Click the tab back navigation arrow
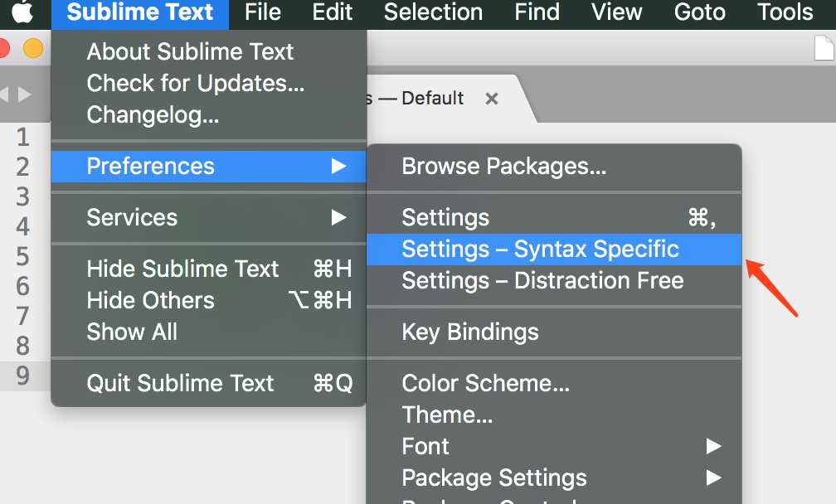 (4, 94)
